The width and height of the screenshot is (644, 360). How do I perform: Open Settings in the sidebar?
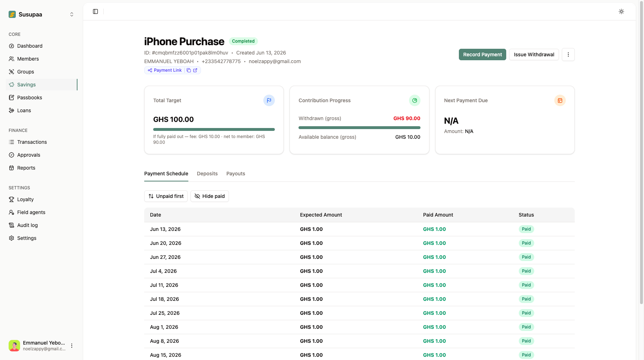(42, 238)
